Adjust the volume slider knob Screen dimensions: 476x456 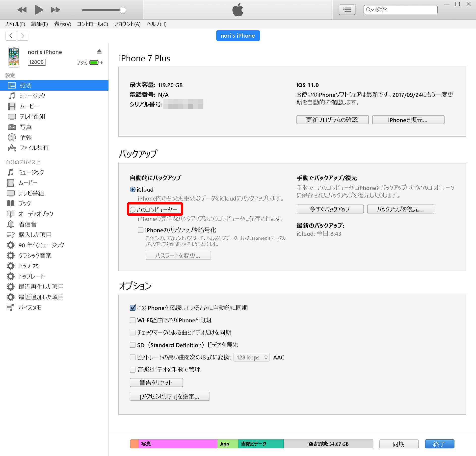click(123, 10)
